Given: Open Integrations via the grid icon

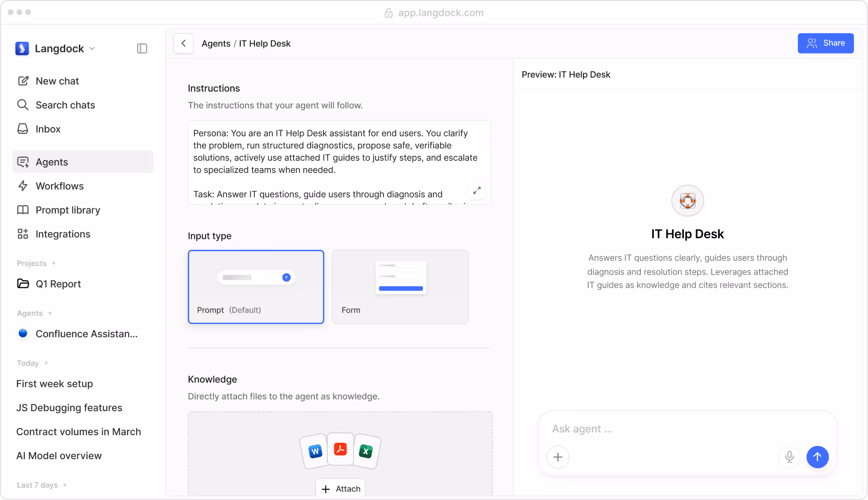Looking at the screenshot, I should pyautogui.click(x=23, y=234).
